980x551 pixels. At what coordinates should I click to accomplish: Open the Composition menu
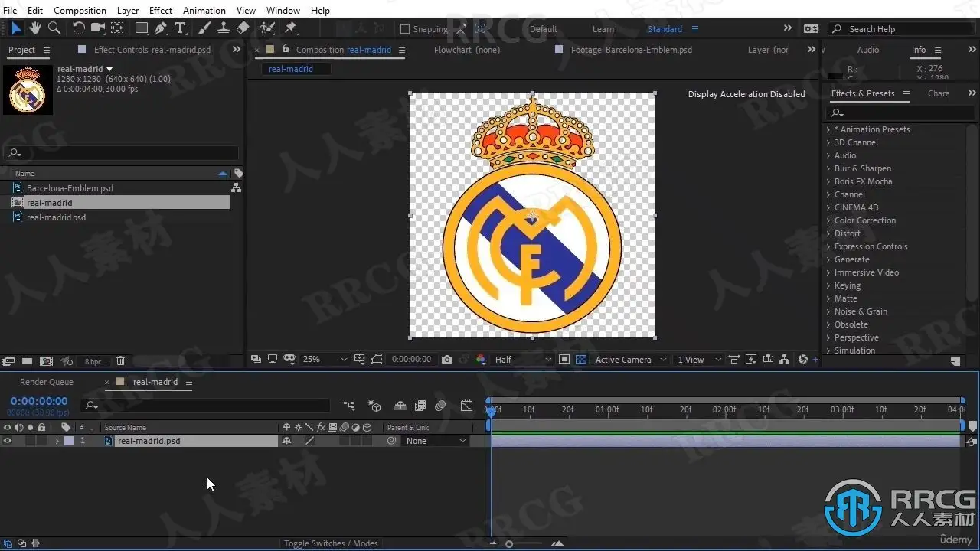coord(80,10)
